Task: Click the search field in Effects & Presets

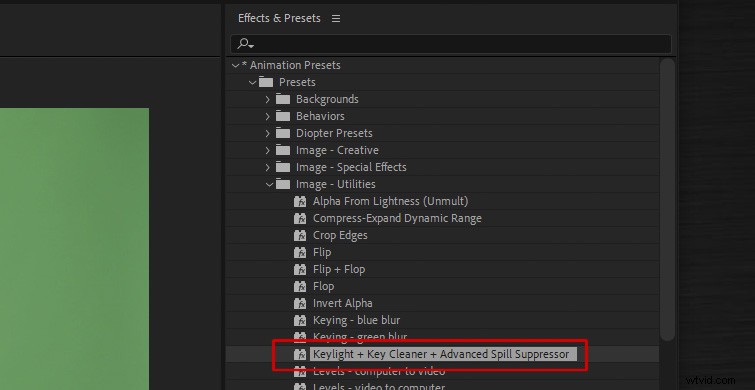Action: [451, 44]
